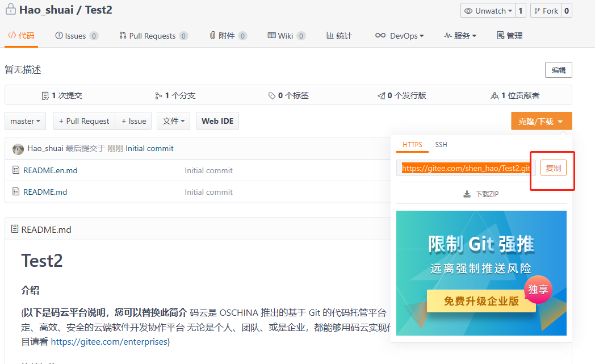Click the 附件 paperclip icon
The height and width of the screenshot is (364, 595).
(212, 35)
